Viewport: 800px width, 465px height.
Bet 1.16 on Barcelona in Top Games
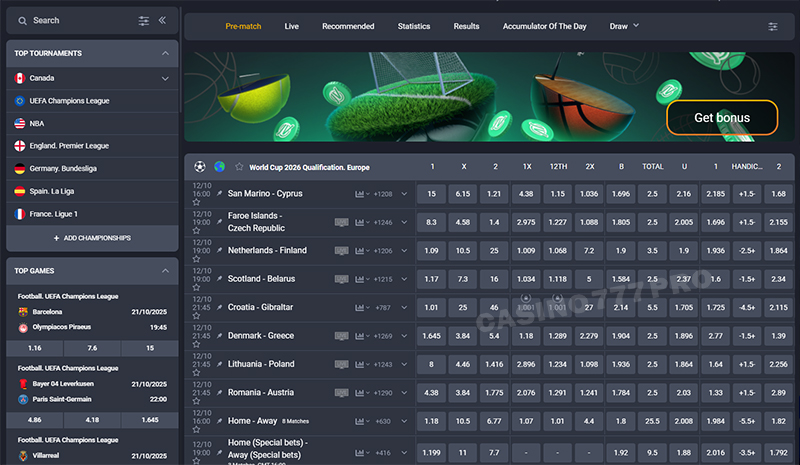point(35,348)
